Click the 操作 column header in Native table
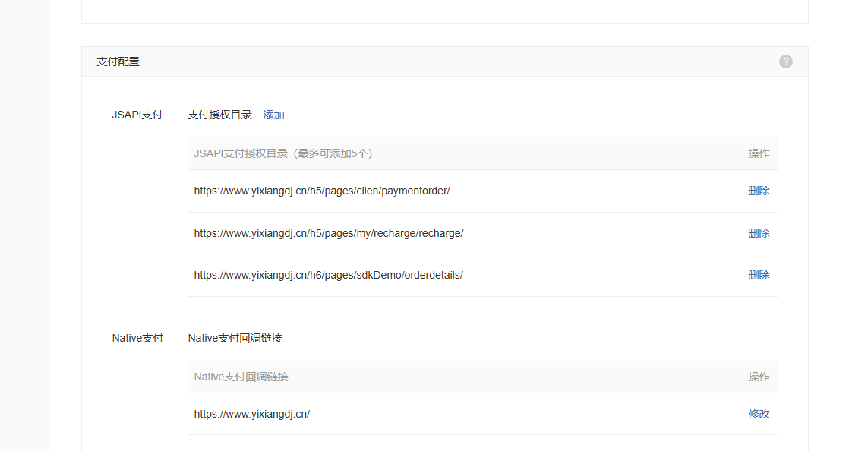 [759, 377]
